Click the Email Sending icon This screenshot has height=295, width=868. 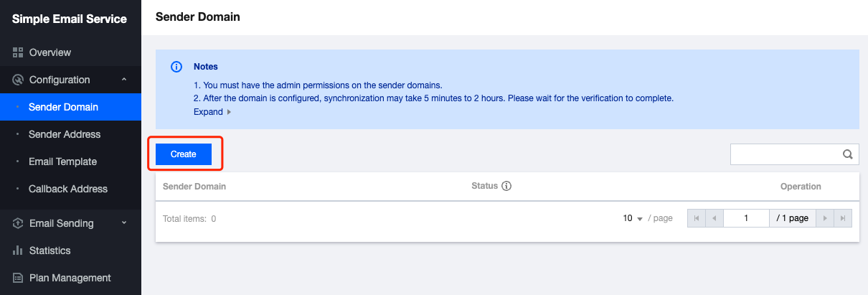(x=19, y=223)
